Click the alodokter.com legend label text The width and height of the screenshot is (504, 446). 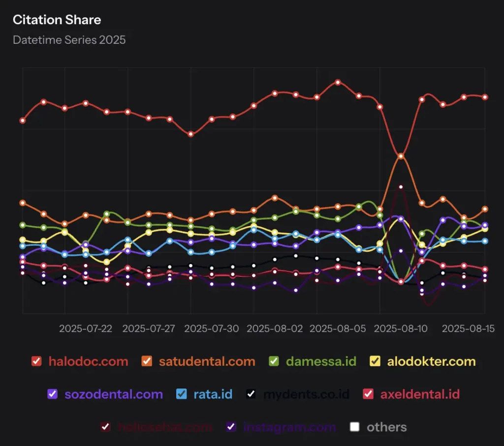click(431, 362)
